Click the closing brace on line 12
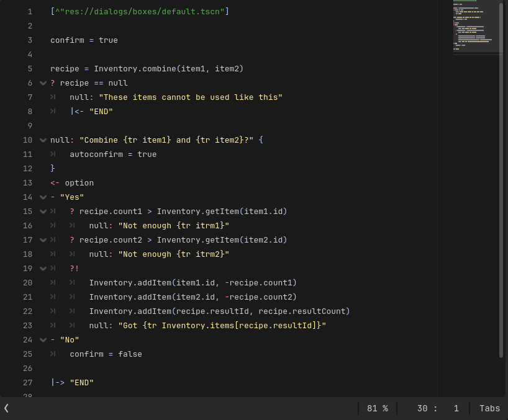The image size is (508, 420). coord(53,169)
